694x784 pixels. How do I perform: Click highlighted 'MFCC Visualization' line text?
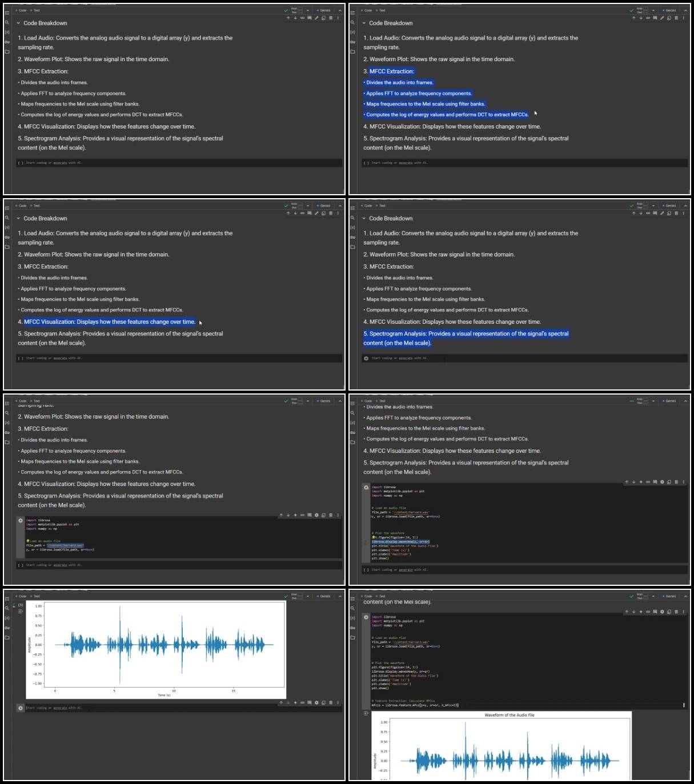coord(110,322)
